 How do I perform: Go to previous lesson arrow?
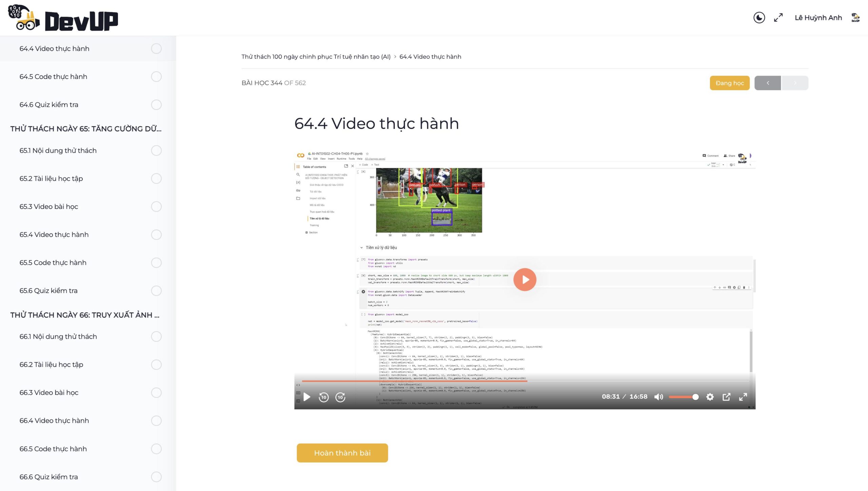coord(768,83)
